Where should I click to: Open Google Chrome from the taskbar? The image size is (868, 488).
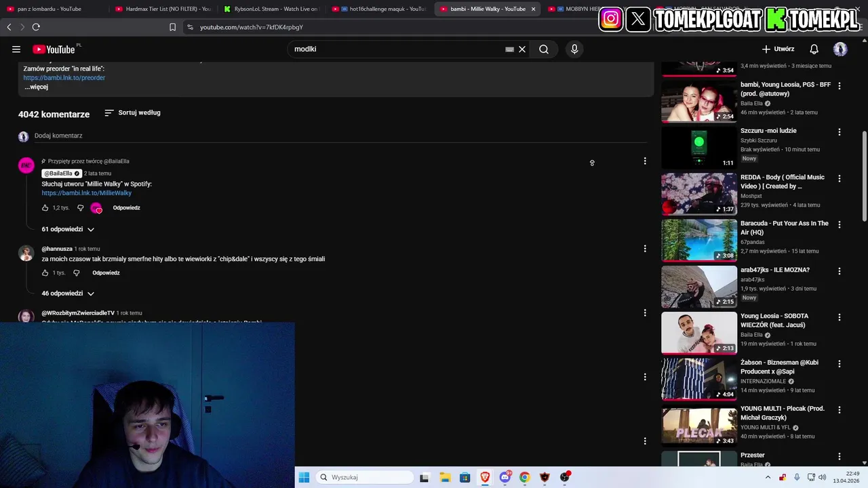click(x=524, y=477)
